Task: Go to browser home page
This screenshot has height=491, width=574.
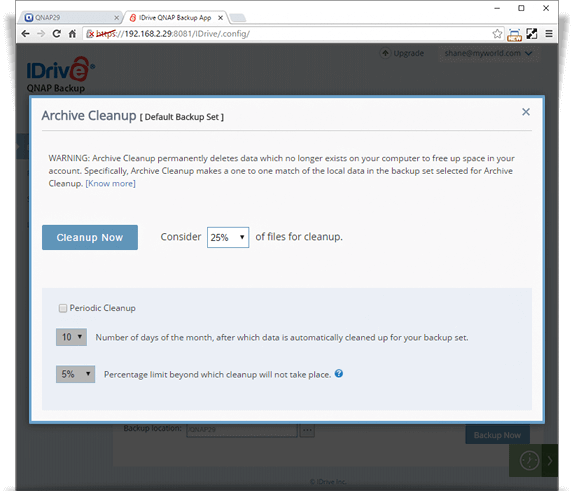Action: pyautogui.click(x=72, y=34)
